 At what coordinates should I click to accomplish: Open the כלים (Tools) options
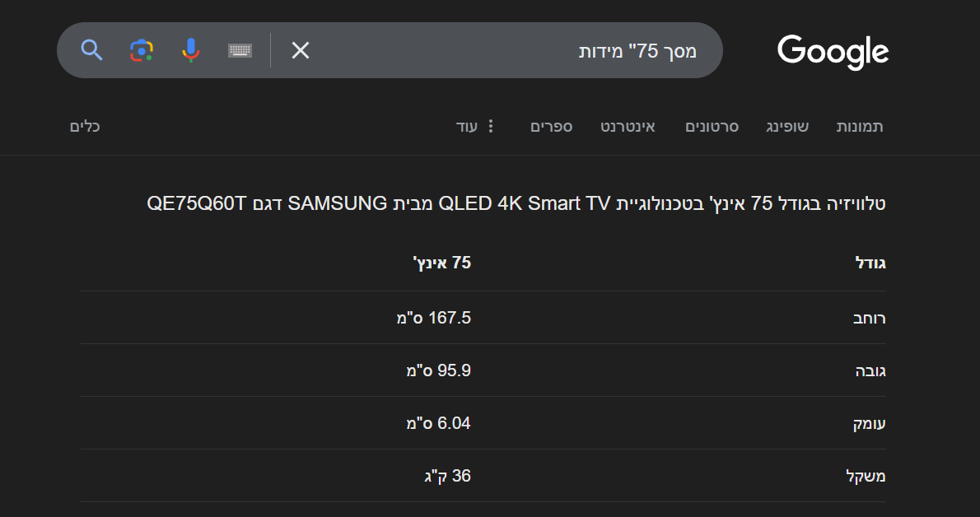tap(85, 126)
